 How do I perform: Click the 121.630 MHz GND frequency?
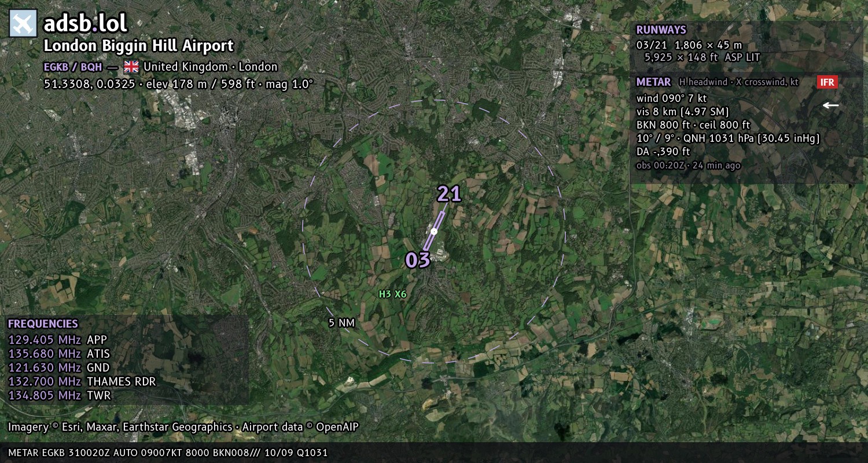click(58, 368)
